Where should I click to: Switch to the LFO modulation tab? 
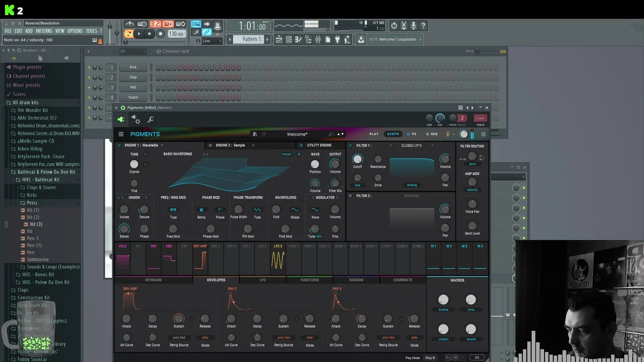point(263,280)
